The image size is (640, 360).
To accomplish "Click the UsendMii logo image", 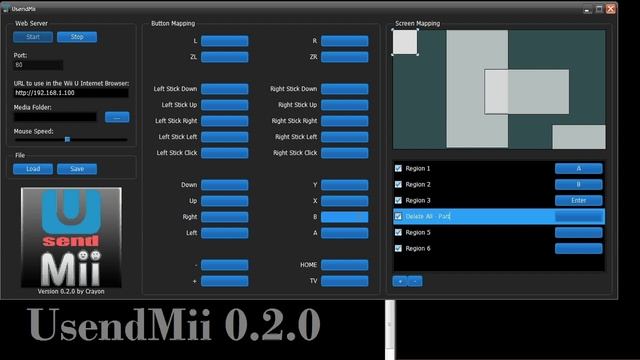I will [71, 237].
